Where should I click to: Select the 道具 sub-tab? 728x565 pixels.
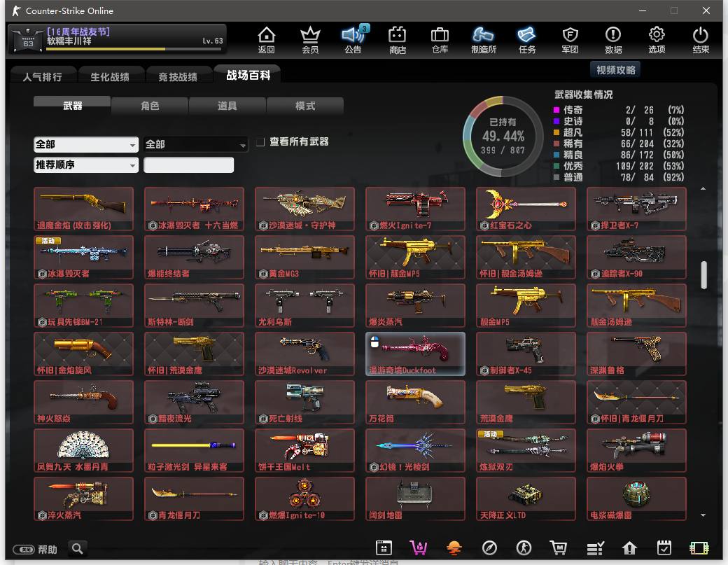(227, 106)
